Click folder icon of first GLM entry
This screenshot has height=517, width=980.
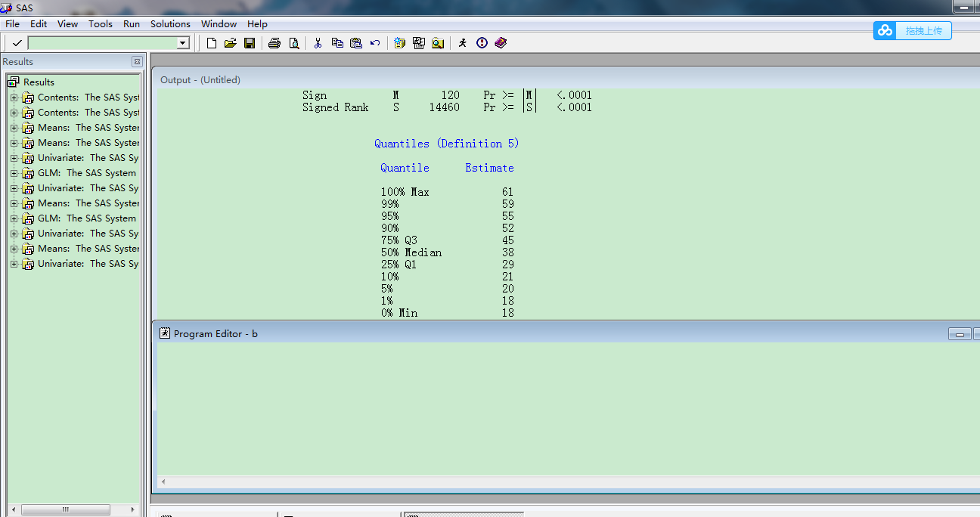[x=28, y=173]
